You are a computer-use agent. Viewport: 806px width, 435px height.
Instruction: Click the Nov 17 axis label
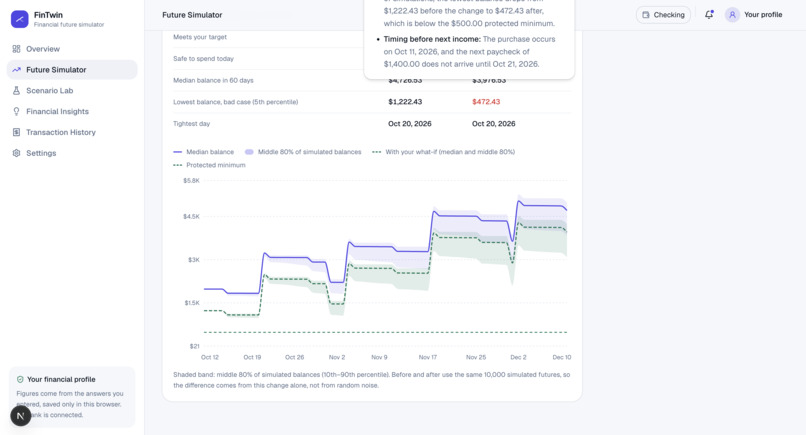(428, 357)
